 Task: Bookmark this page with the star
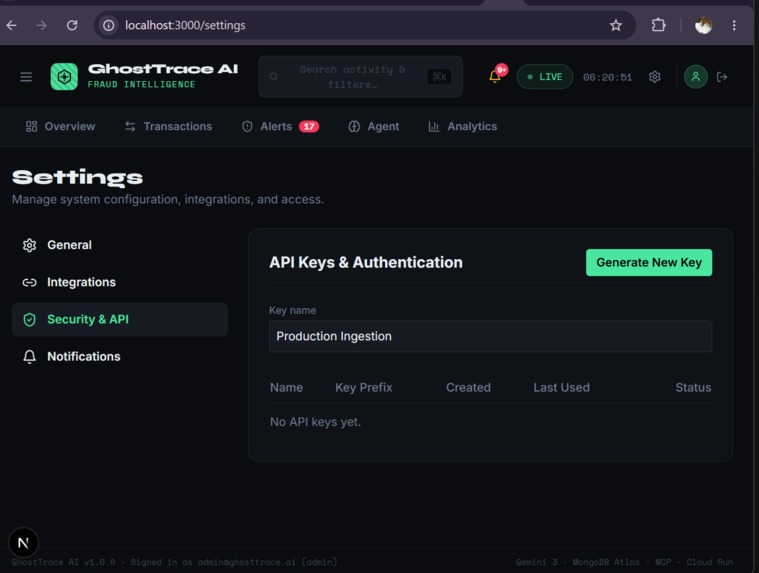tap(615, 25)
